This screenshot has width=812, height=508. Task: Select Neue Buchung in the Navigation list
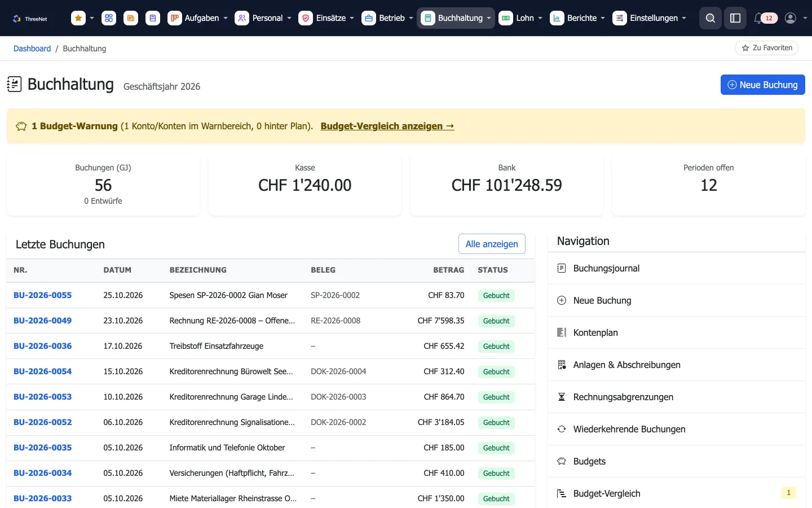pyautogui.click(x=676, y=300)
